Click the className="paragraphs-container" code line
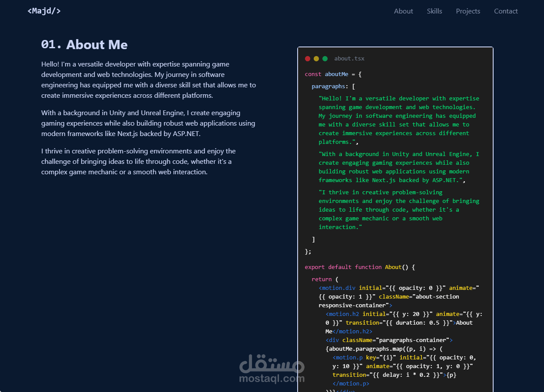This screenshot has width=544, height=392. coord(389,340)
